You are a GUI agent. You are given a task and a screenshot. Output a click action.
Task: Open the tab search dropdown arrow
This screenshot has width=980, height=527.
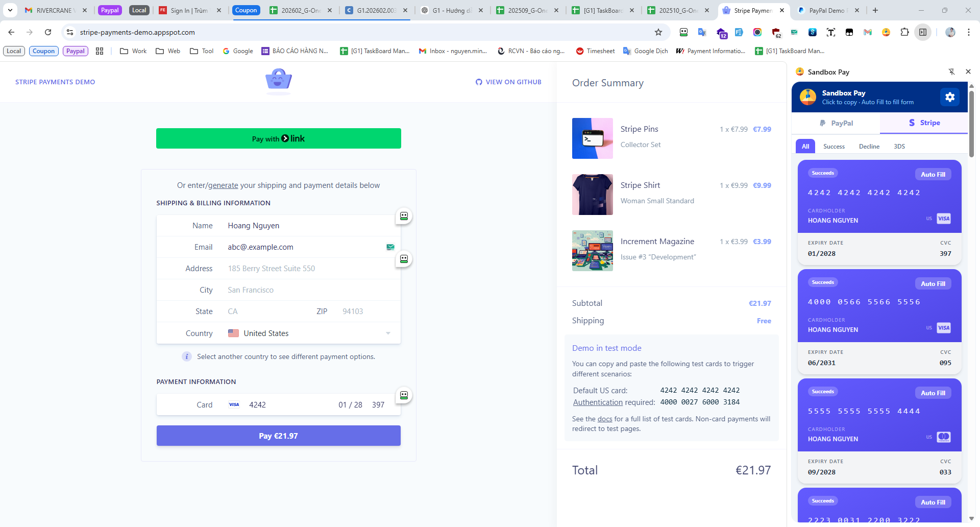click(x=10, y=10)
